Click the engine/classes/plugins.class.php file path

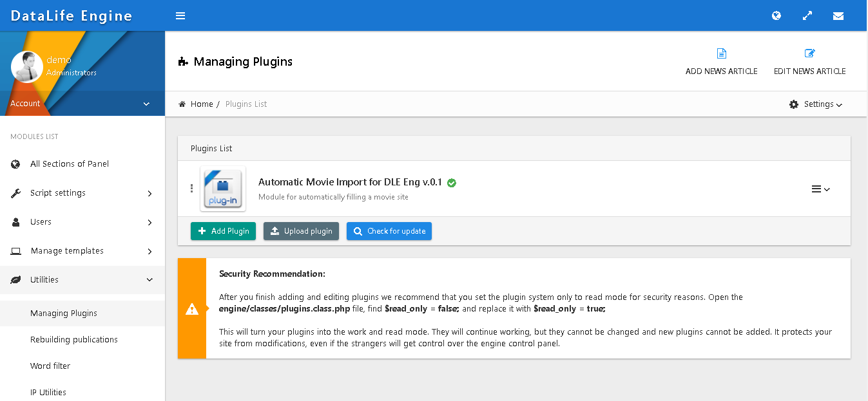pyautogui.click(x=285, y=309)
